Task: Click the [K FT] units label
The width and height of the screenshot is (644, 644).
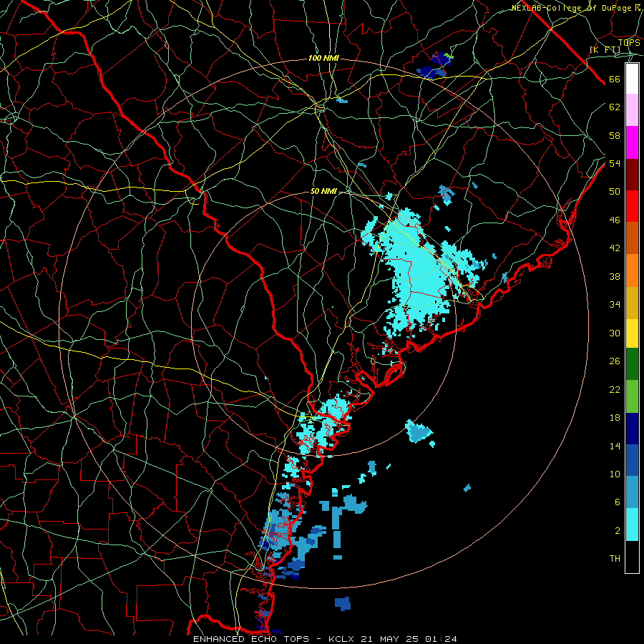Action: 605,49
